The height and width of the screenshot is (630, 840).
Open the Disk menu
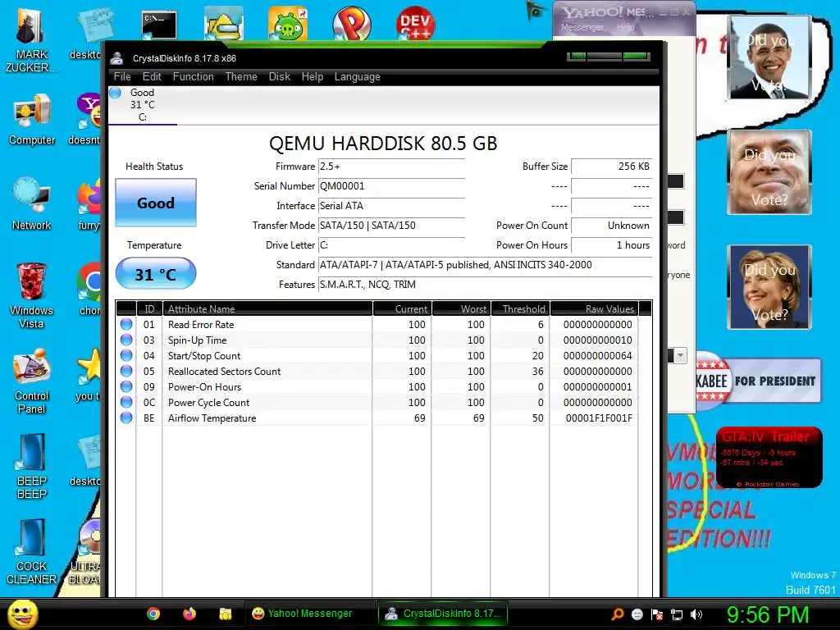click(279, 76)
